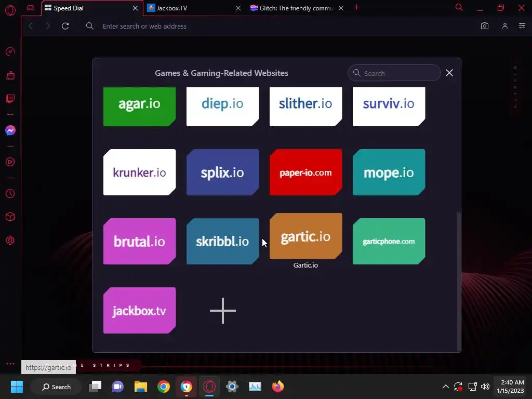Launch File Explorer from taskbar
This screenshot has height=399, width=532.
(140, 387)
